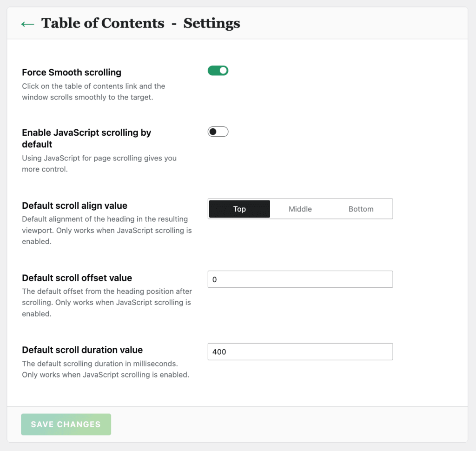Choose Middle as scroll align value
The height and width of the screenshot is (451, 476).
coord(300,209)
